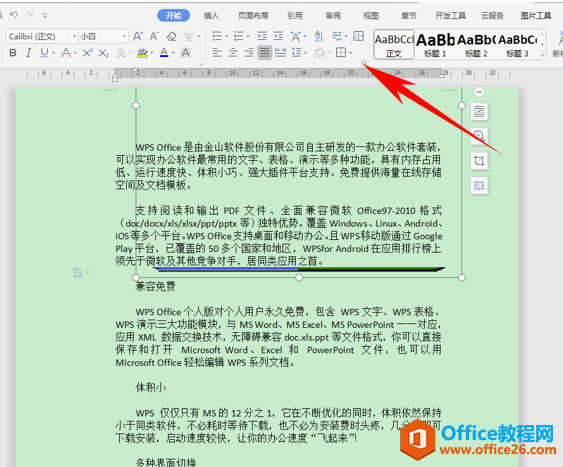
Task: Toggle italic formatting
Action: 28,53
